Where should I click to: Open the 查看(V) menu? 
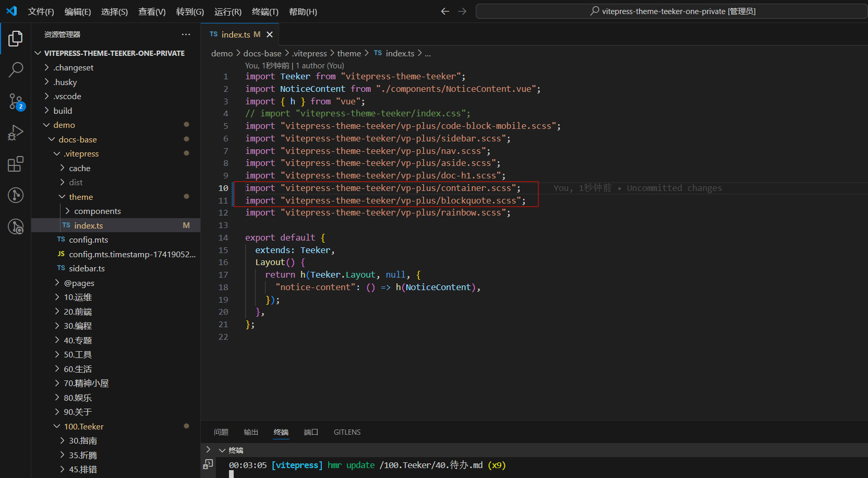pyautogui.click(x=152, y=11)
